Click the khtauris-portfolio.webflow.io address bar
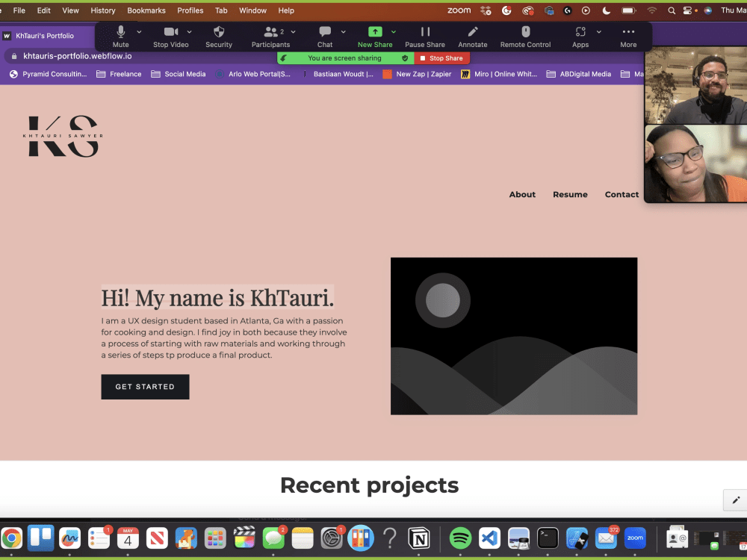Viewport: 747px width, 560px height. (78, 56)
